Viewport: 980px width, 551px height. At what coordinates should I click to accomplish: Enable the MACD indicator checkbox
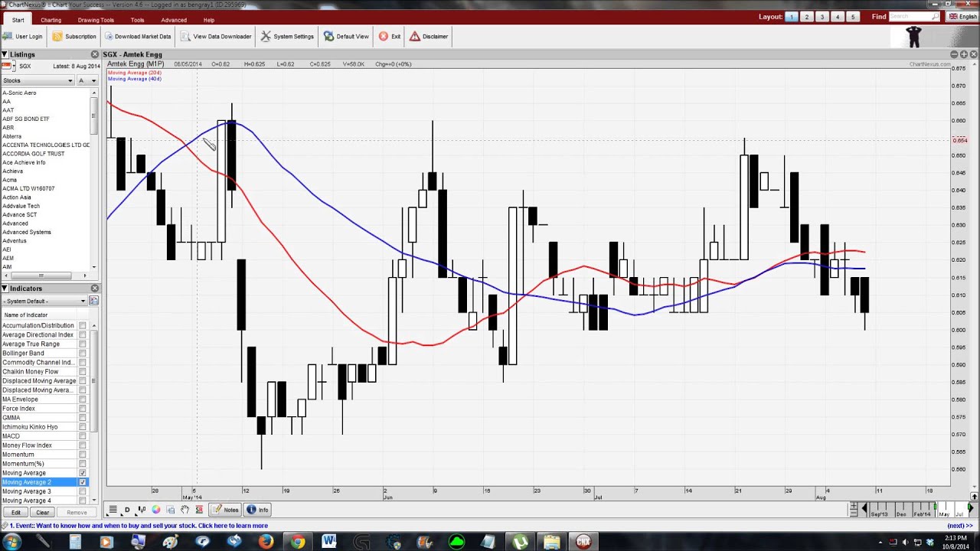click(x=83, y=436)
